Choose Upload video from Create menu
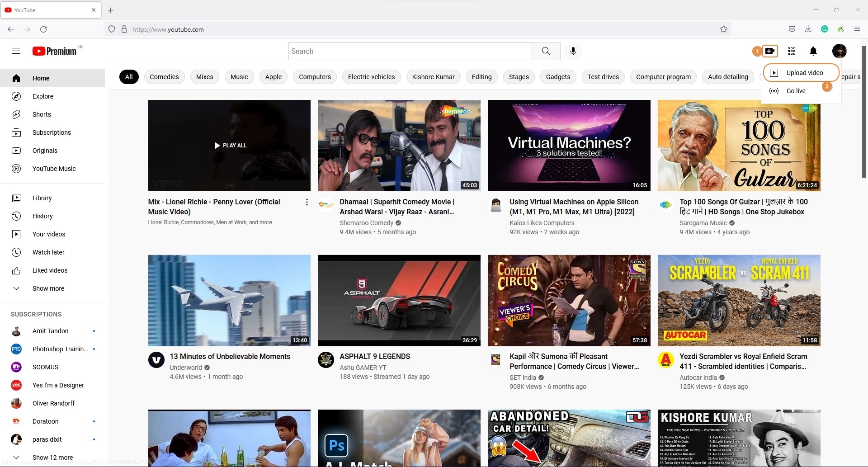 coord(801,73)
